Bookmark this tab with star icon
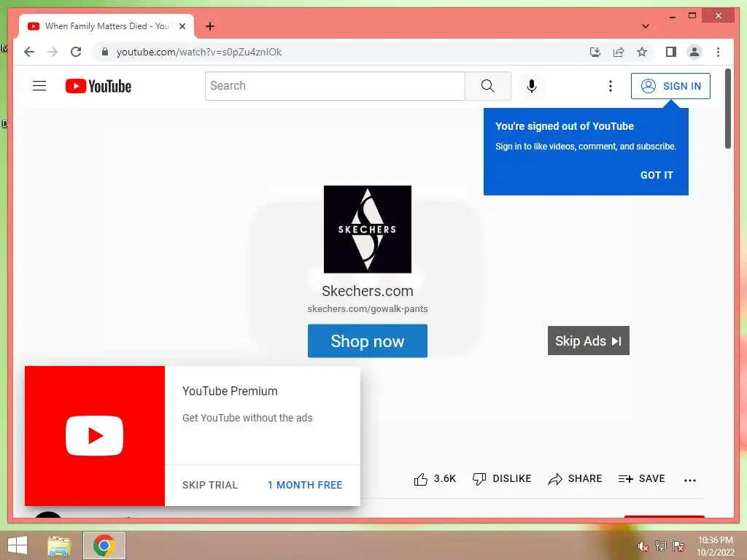This screenshot has width=747, height=560. (x=642, y=52)
